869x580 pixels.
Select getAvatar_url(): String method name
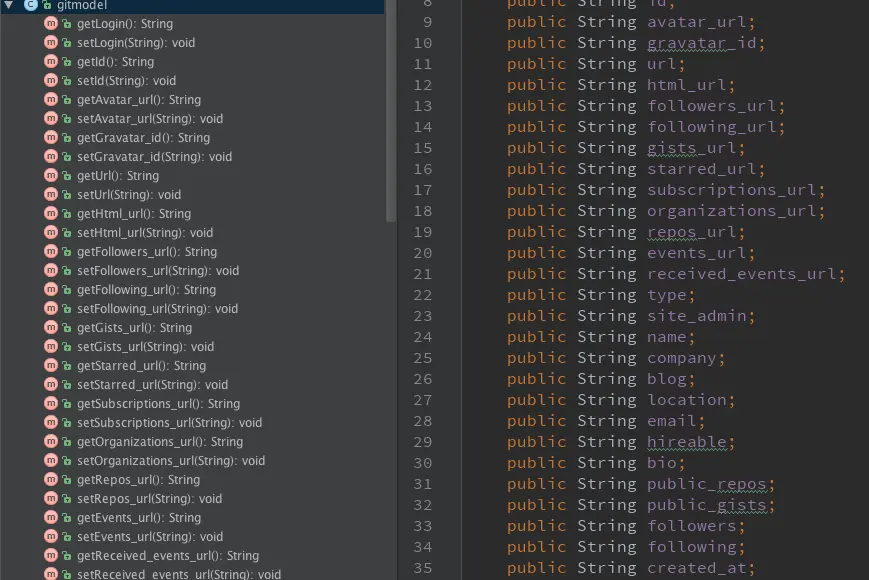139,100
